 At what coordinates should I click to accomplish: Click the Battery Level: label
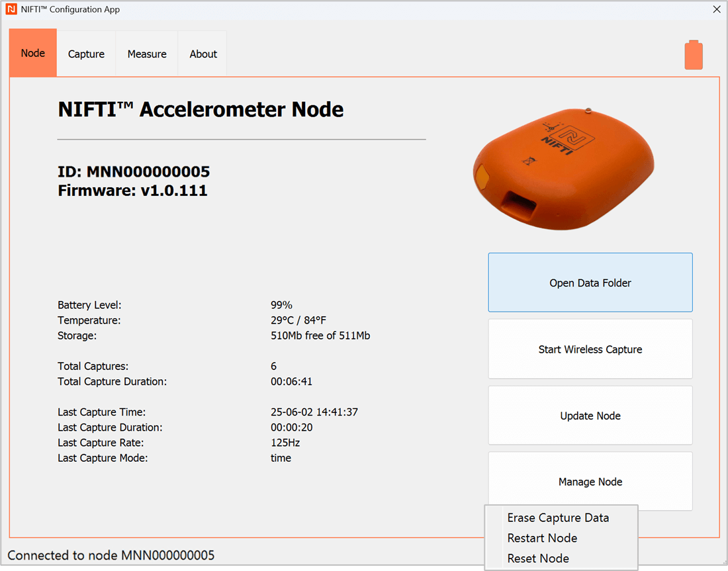coord(89,305)
